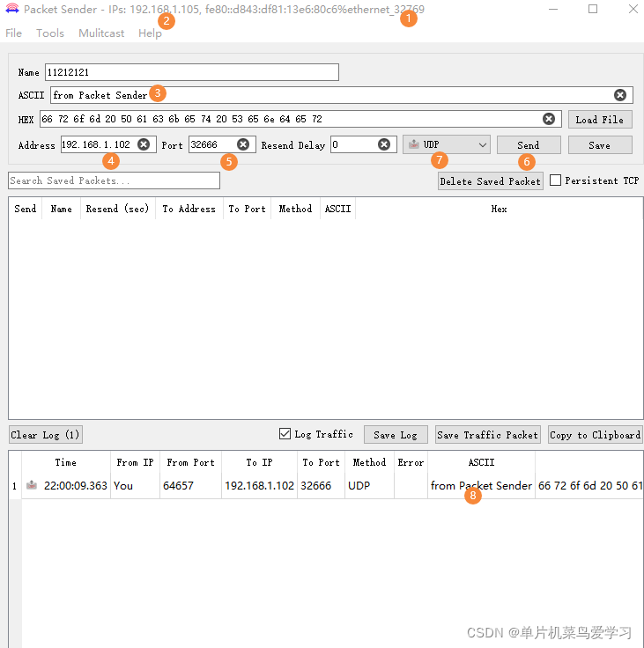644x648 pixels.
Task: Click the To Address column header
Action: [x=189, y=209]
